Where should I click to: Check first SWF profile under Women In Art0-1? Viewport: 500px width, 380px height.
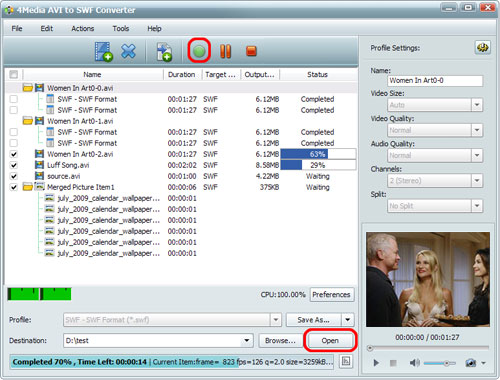coord(14,132)
